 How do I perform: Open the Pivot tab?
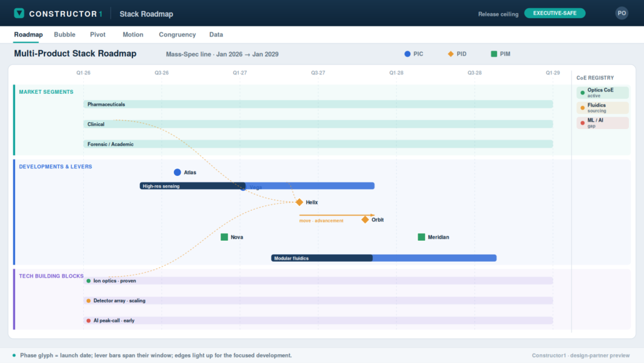(98, 34)
